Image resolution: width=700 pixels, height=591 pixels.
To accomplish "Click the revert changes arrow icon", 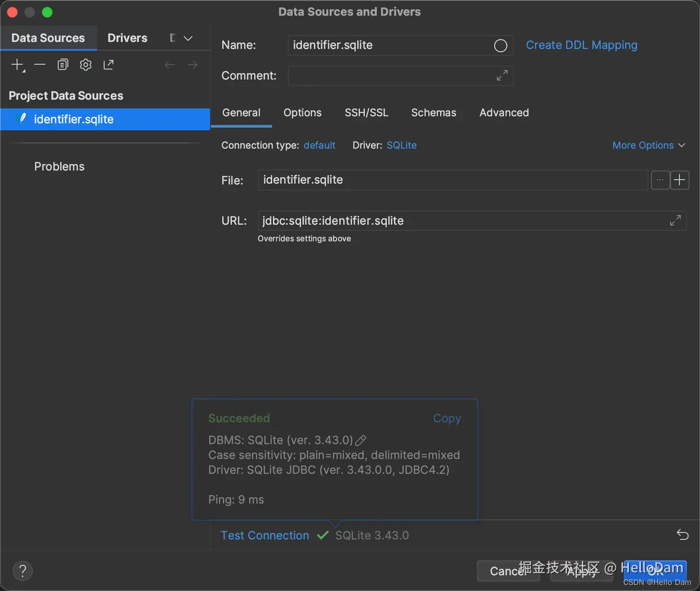I will click(682, 535).
